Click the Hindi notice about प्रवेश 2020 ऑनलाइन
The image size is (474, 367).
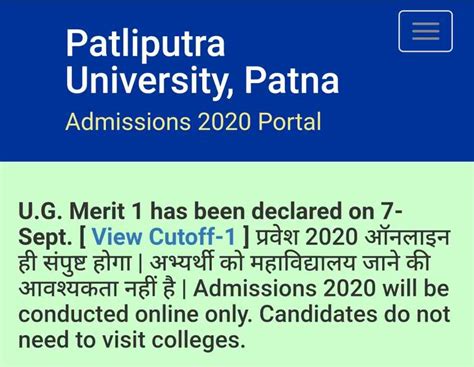(x=353, y=237)
